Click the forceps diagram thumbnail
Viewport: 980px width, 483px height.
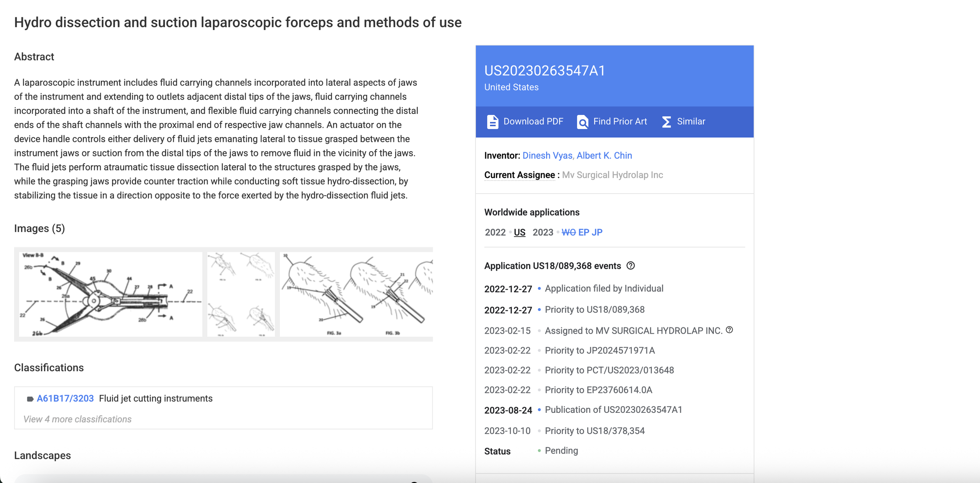click(x=111, y=294)
